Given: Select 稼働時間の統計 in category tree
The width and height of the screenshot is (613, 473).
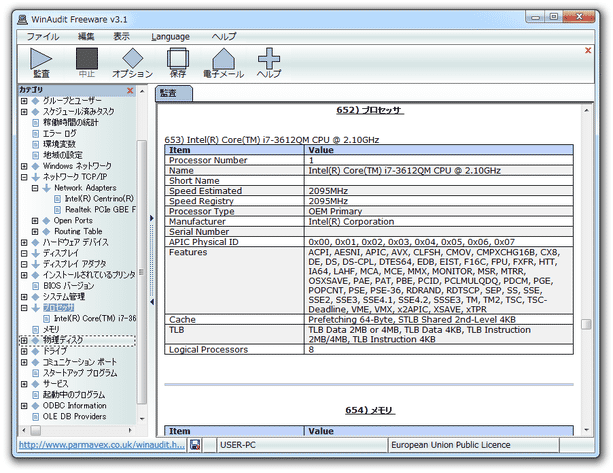Looking at the screenshot, I should [x=70, y=122].
